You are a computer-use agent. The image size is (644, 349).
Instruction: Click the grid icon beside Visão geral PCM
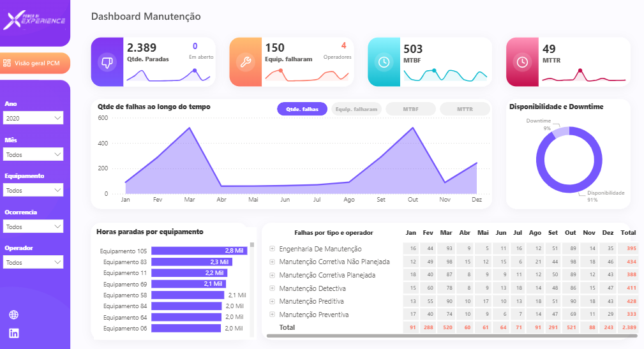click(7, 63)
